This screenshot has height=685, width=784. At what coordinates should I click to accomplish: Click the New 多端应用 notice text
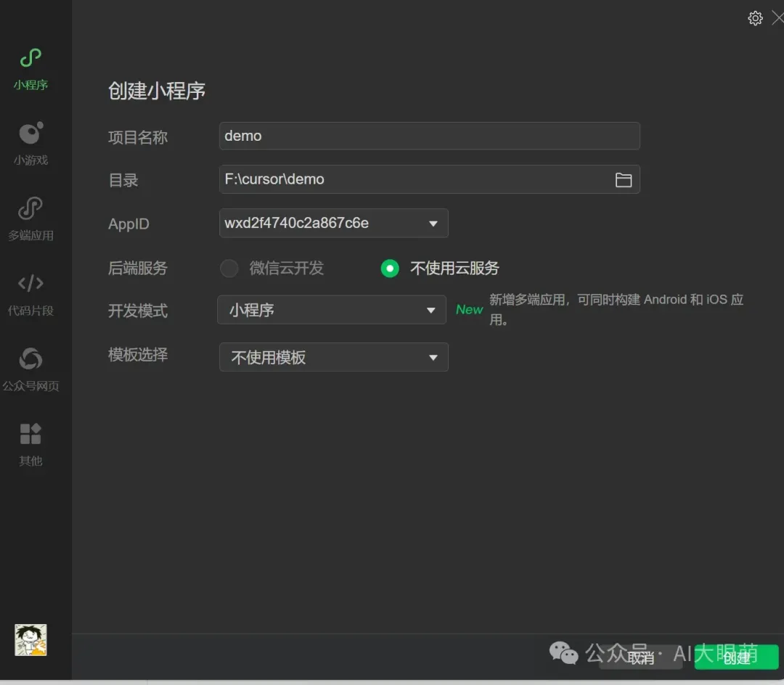tap(616, 309)
